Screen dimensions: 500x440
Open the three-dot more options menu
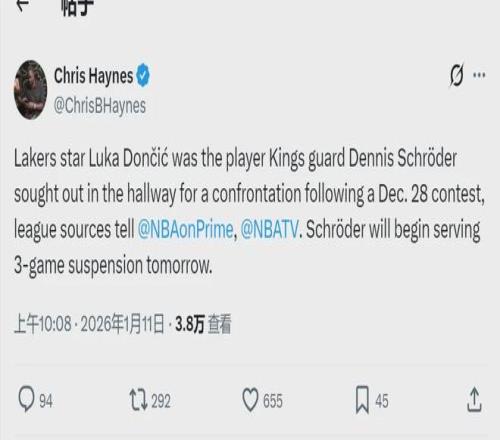[479, 75]
